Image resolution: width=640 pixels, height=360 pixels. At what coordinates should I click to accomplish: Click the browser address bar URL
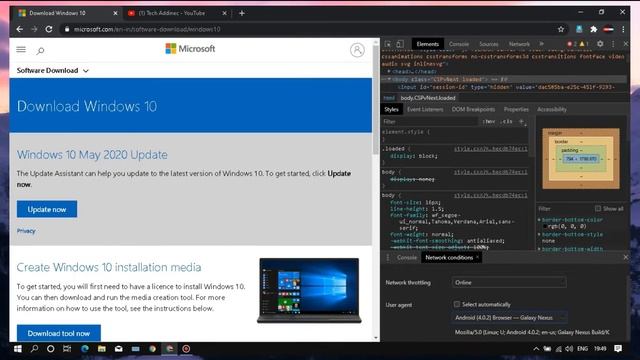(x=147, y=29)
